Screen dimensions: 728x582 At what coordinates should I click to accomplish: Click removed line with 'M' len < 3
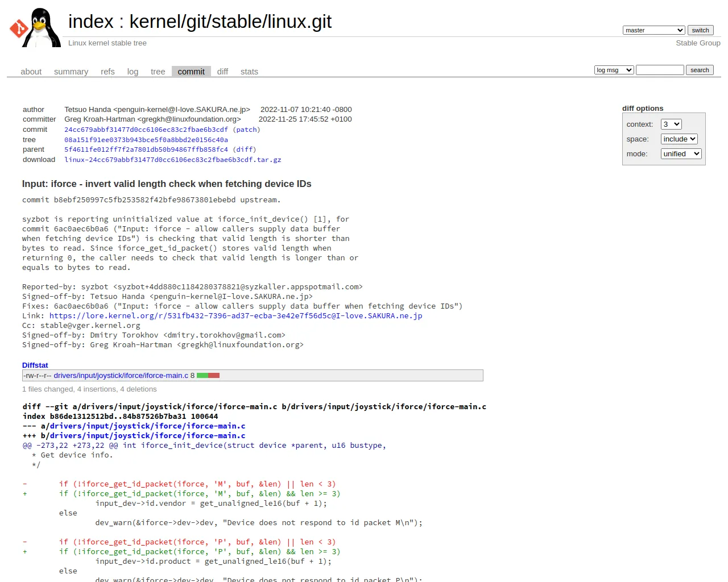[x=179, y=484]
